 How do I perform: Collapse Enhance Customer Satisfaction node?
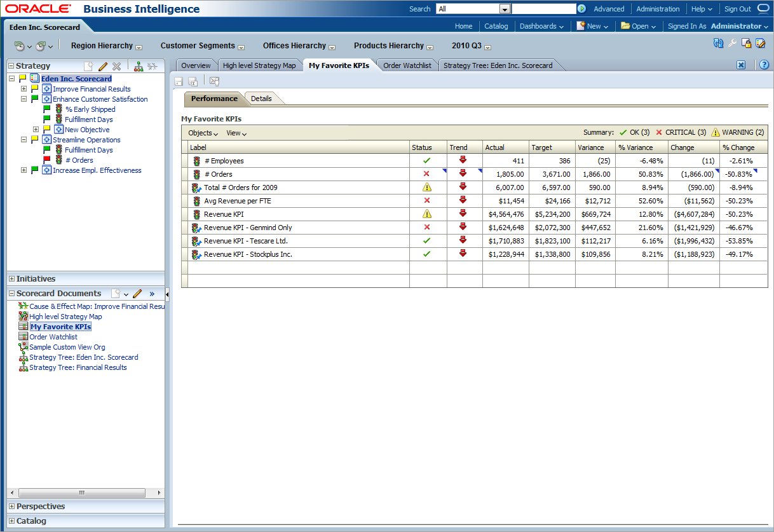[24, 99]
